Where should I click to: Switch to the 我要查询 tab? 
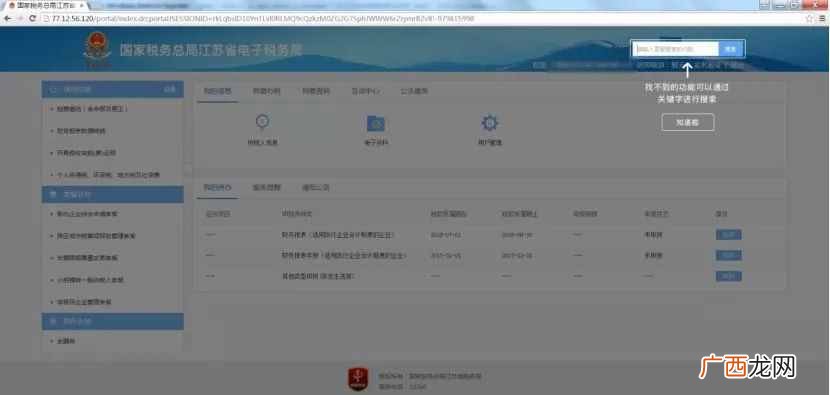pos(316,91)
